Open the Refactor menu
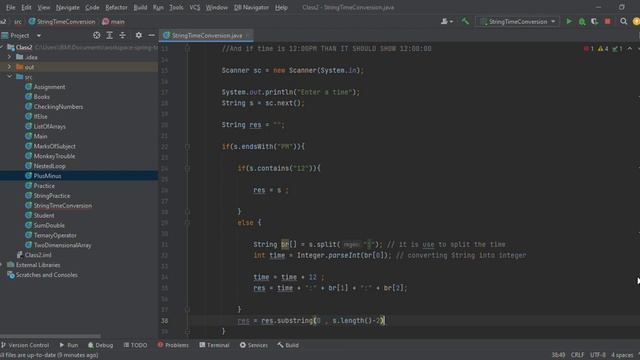Screen dimensions: 640x360 pyautogui.click(x=116, y=7)
